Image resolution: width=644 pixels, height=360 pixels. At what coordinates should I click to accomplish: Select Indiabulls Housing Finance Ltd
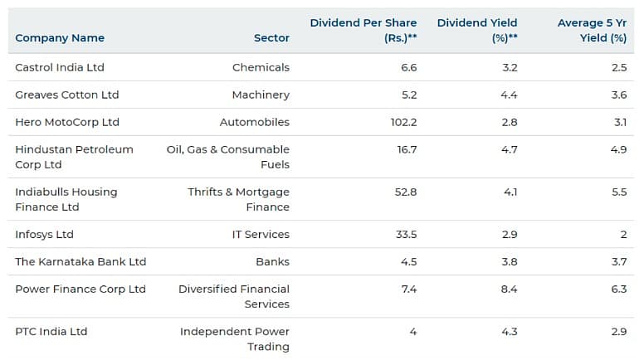click(66, 199)
